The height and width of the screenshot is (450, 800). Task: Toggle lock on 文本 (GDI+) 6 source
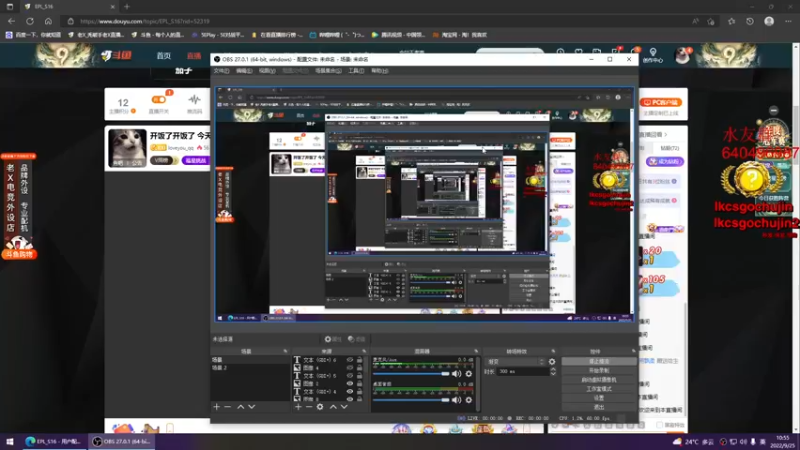[x=359, y=360]
